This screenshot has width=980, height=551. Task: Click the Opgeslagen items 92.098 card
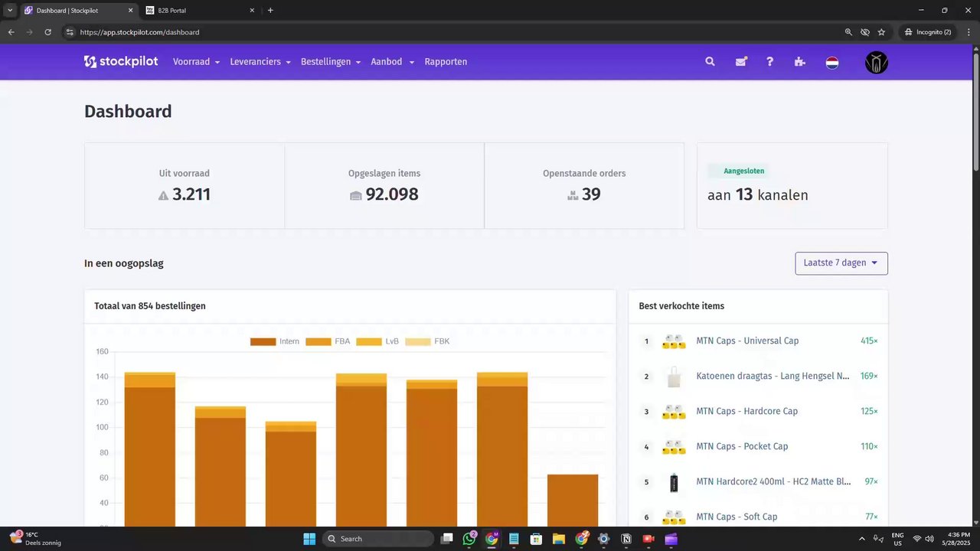click(384, 185)
